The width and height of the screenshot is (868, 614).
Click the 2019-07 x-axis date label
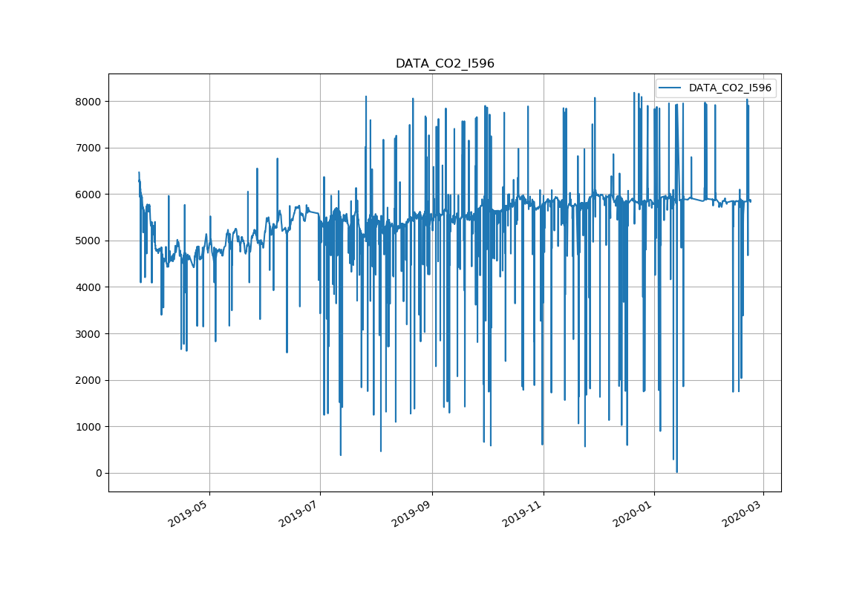(x=300, y=513)
